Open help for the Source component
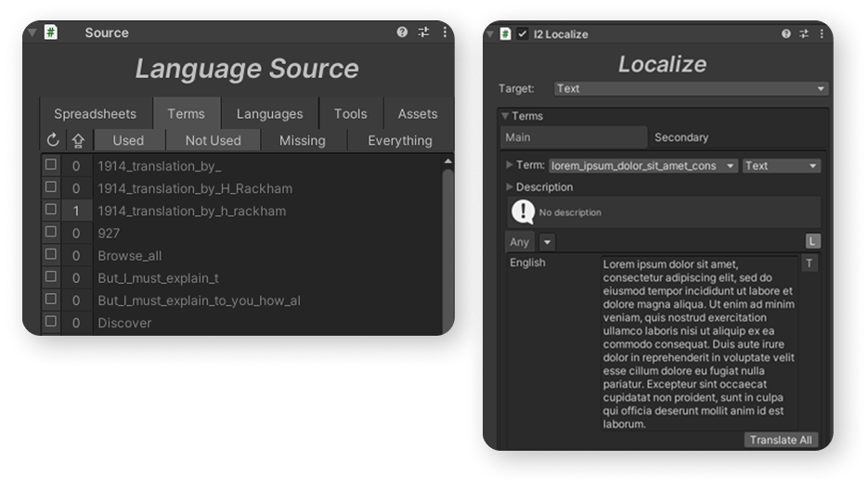Viewport: 868px width, 486px height. [x=402, y=32]
